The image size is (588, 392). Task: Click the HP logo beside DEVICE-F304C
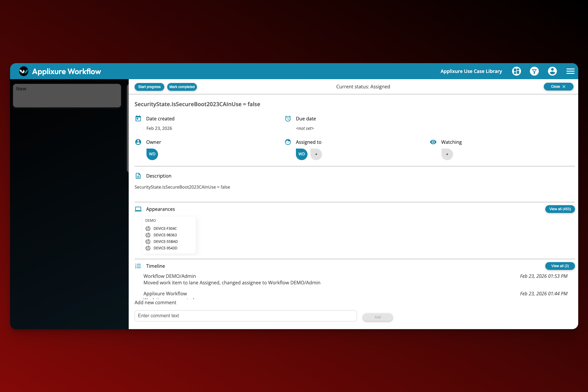(148, 228)
